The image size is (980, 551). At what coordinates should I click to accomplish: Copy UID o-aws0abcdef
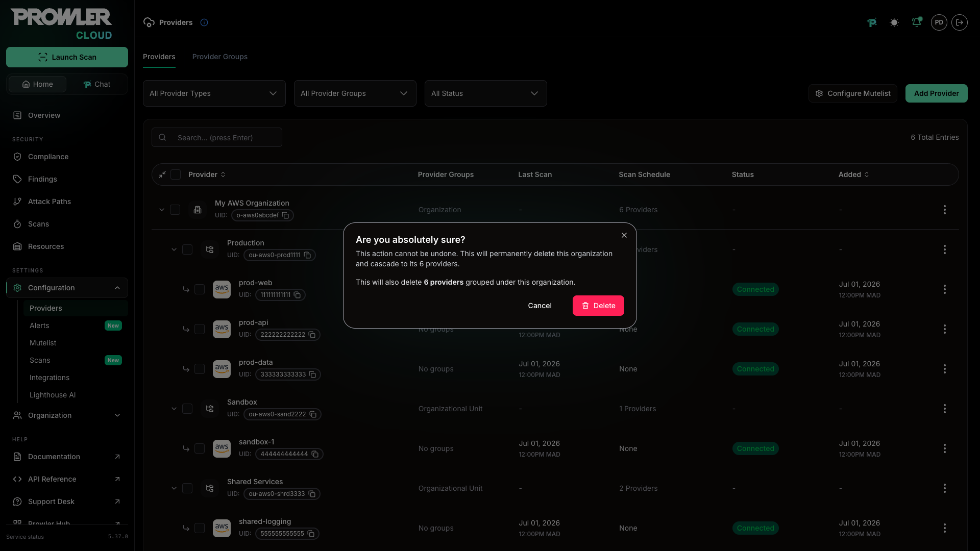(286, 215)
